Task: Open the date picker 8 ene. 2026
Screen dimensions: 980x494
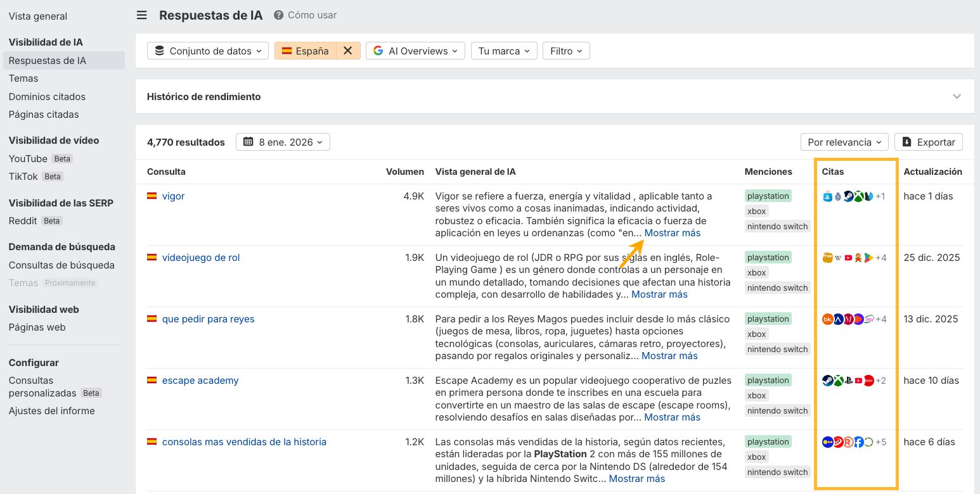Action: [283, 142]
